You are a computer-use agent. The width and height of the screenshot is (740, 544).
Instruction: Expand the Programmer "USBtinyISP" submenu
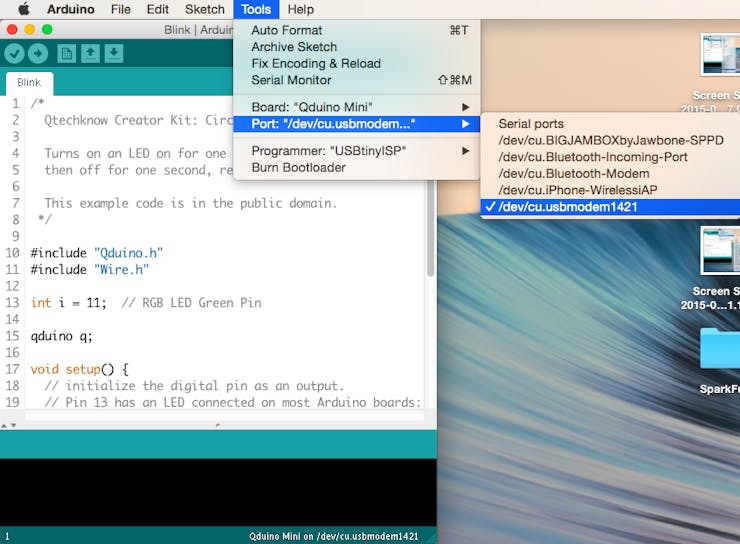[x=357, y=151]
